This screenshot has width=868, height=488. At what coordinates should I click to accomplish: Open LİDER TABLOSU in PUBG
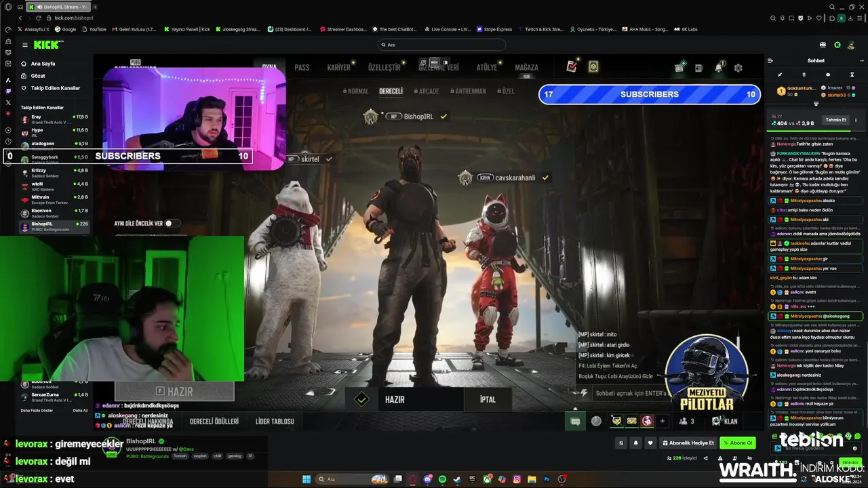click(275, 421)
